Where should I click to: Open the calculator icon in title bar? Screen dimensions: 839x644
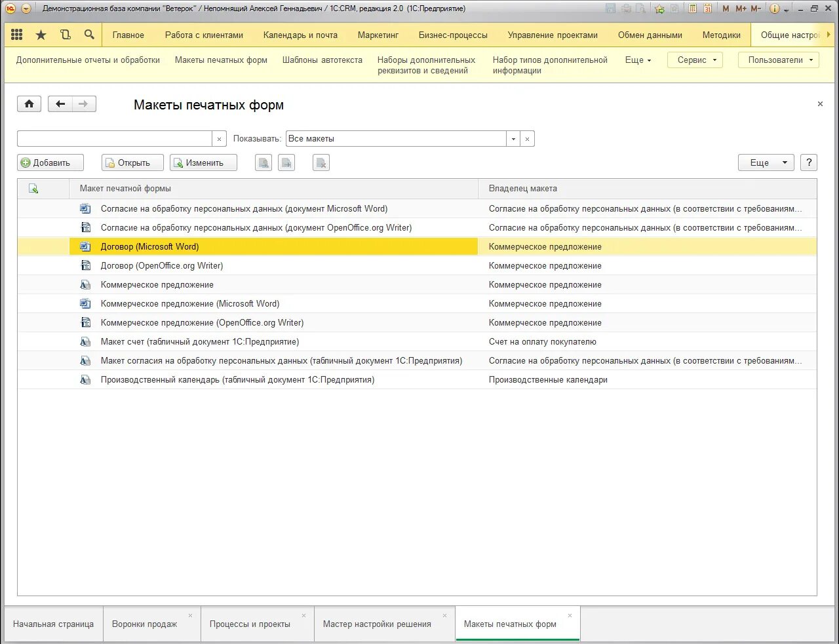pos(692,9)
